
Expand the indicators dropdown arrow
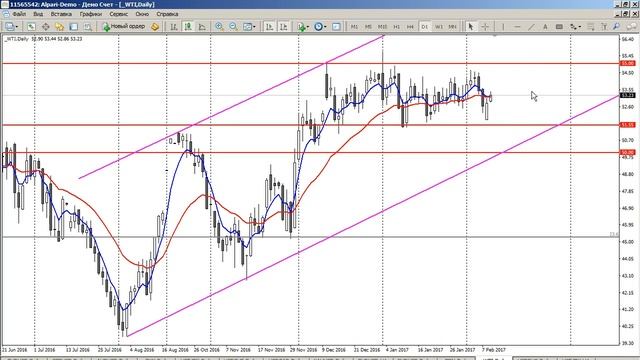click(307, 27)
